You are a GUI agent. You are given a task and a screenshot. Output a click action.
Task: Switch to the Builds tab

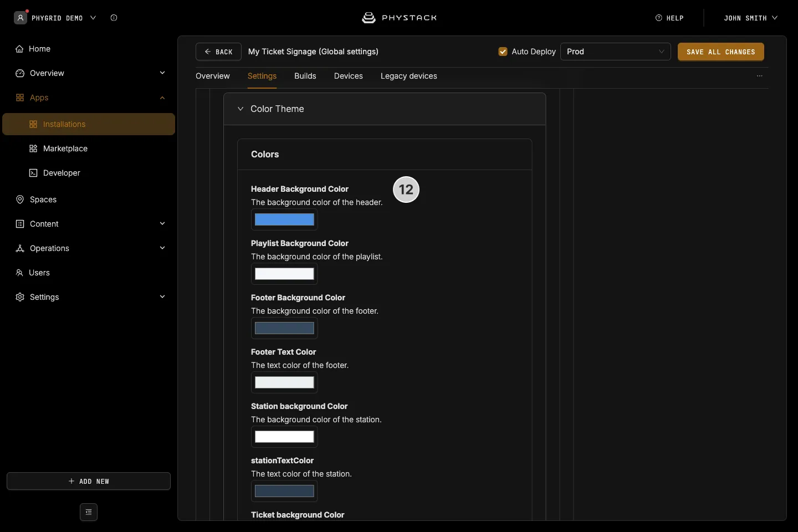[305, 76]
